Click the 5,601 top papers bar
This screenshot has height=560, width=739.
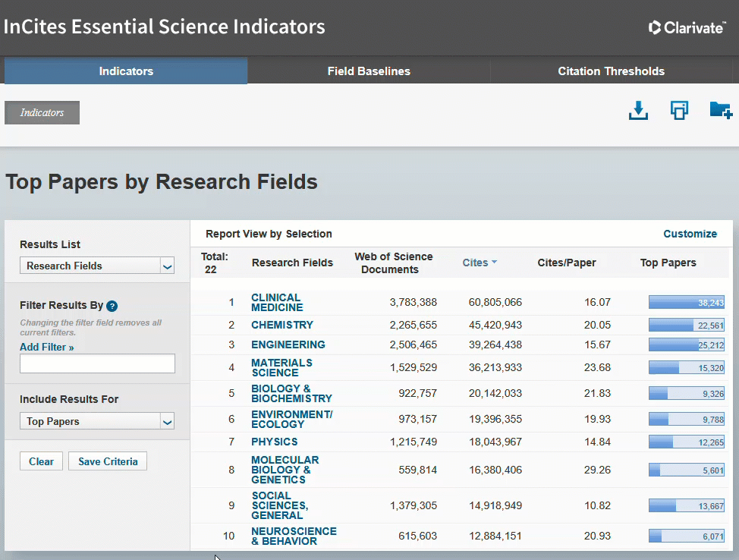(686, 470)
